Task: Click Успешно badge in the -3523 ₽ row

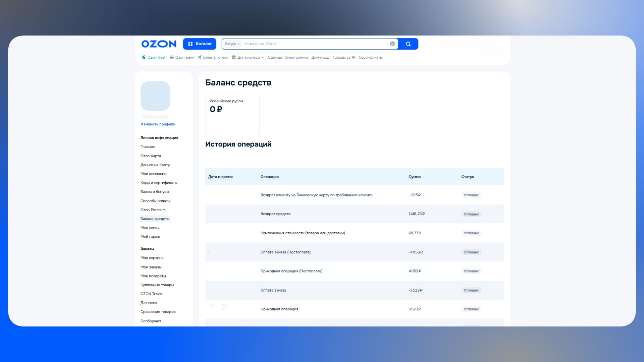Action: pos(471,290)
